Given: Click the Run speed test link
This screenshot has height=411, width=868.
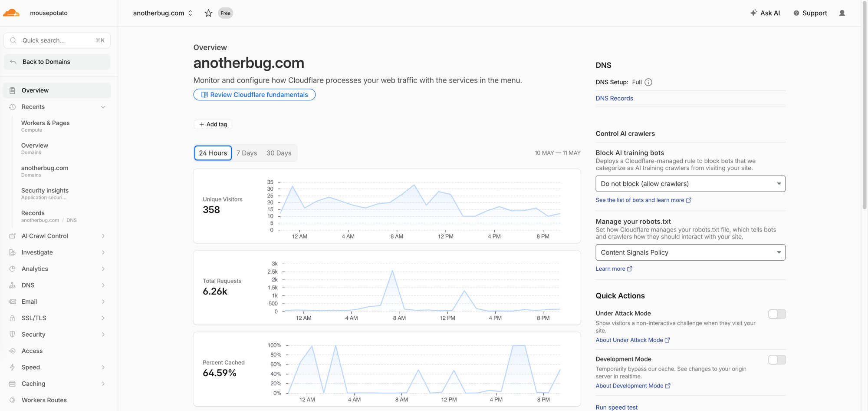Looking at the screenshot, I should (617, 407).
